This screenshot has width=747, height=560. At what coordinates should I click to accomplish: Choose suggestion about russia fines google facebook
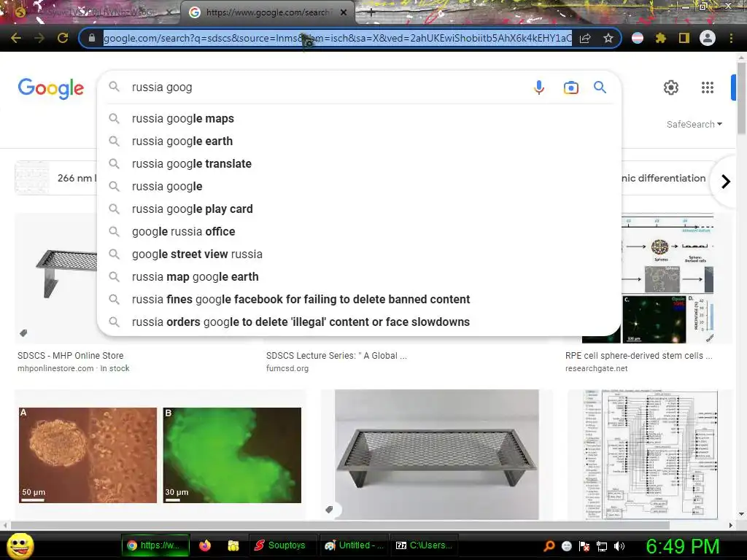tap(359, 300)
